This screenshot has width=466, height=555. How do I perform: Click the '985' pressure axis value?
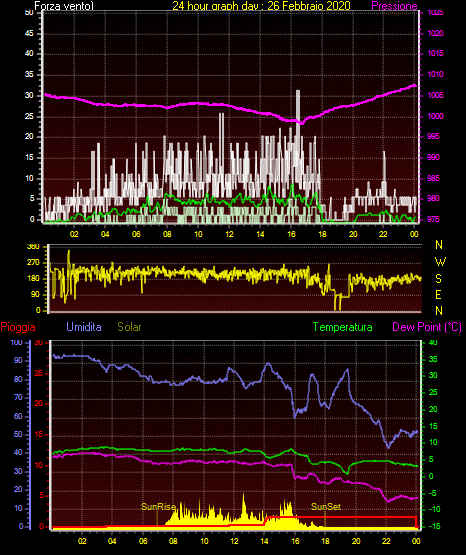tap(434, 178)
